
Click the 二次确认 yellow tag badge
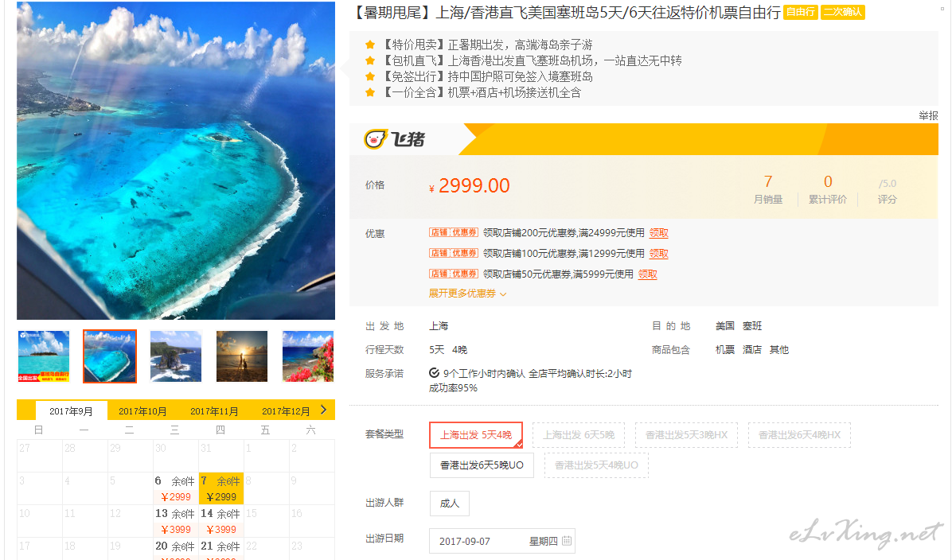[843, 12]
